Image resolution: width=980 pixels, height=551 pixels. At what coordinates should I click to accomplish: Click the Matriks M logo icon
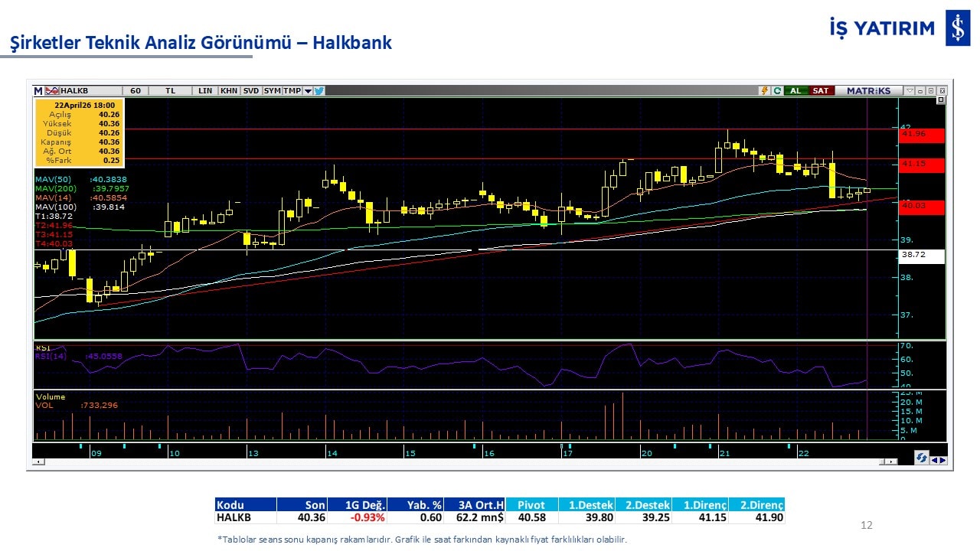click(38, 90)
